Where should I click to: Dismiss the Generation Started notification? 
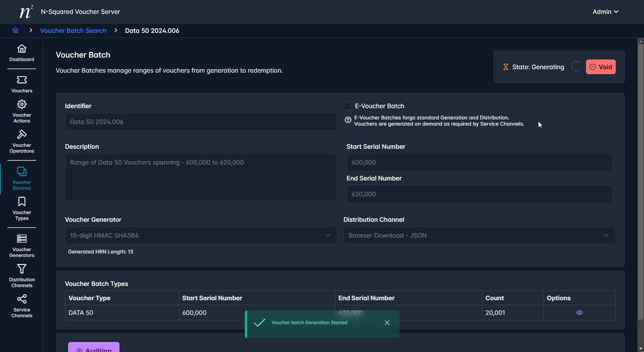coord(387,323)
